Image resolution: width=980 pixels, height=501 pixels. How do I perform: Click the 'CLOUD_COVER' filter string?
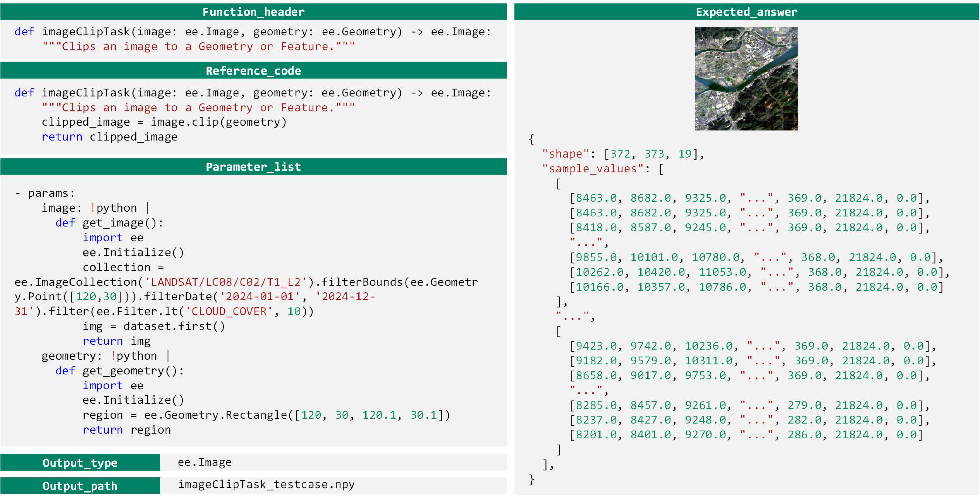[229, 312]
